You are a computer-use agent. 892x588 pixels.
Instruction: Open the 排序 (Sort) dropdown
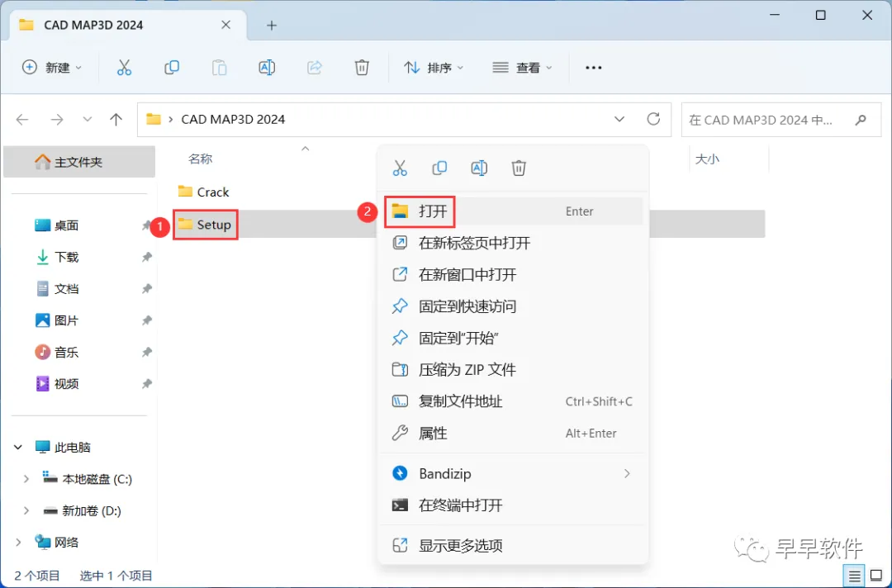click(x=434, y=68)
